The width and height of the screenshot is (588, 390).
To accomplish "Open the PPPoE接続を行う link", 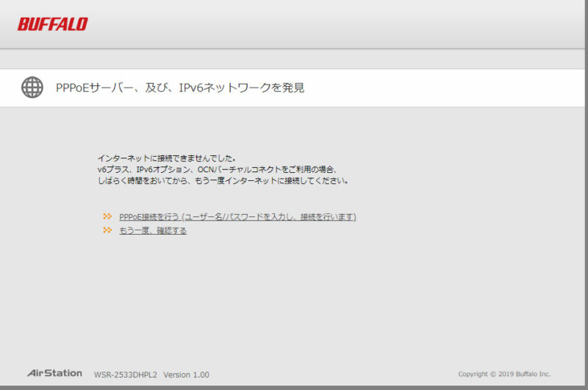I will 237,217.
